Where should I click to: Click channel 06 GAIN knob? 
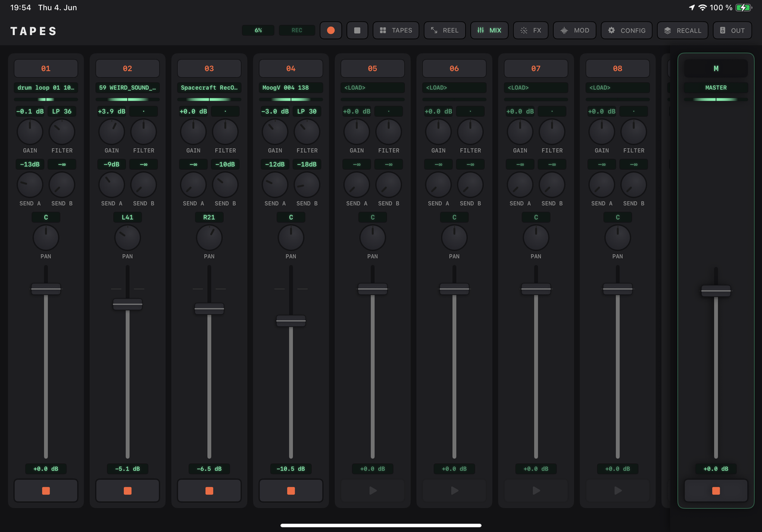[x=438, y=132]
